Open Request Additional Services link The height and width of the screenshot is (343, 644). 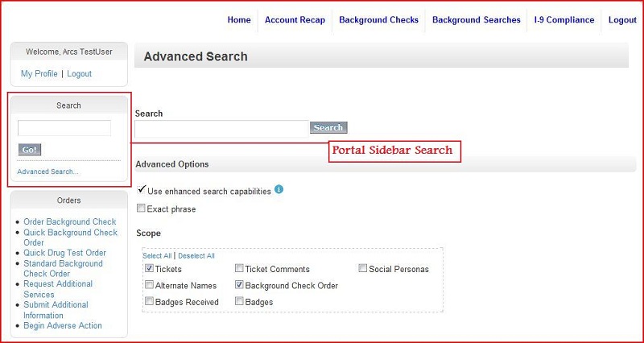point(58,289)
